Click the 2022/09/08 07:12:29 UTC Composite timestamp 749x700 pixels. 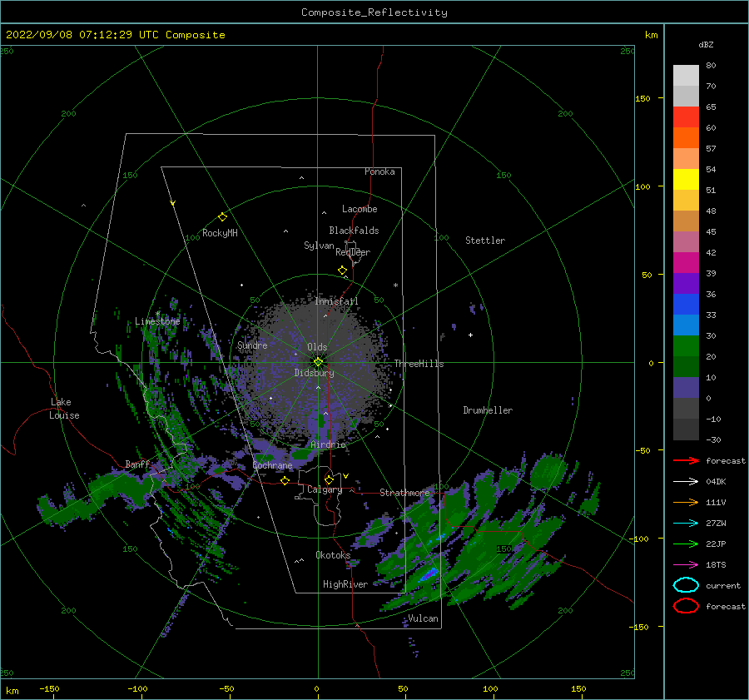115,35
